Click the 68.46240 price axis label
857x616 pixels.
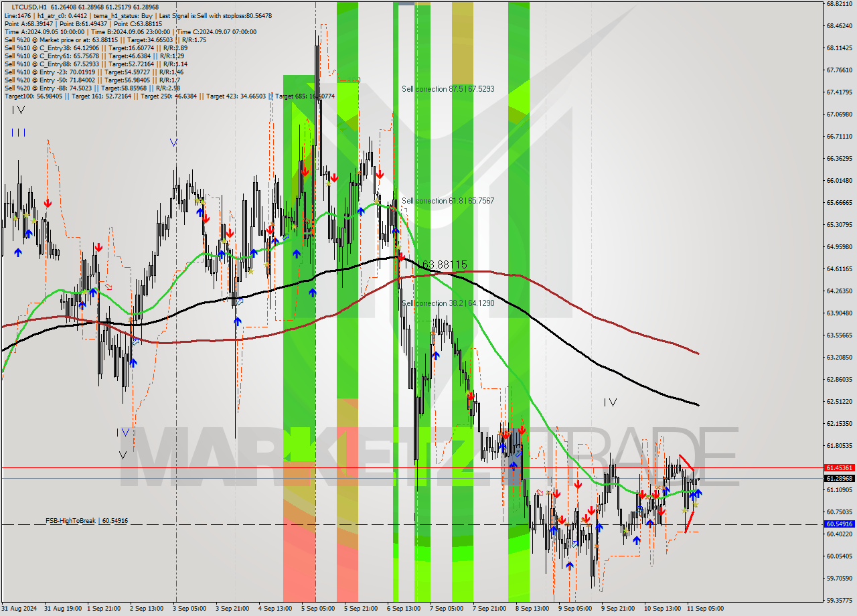coord(839,25)
